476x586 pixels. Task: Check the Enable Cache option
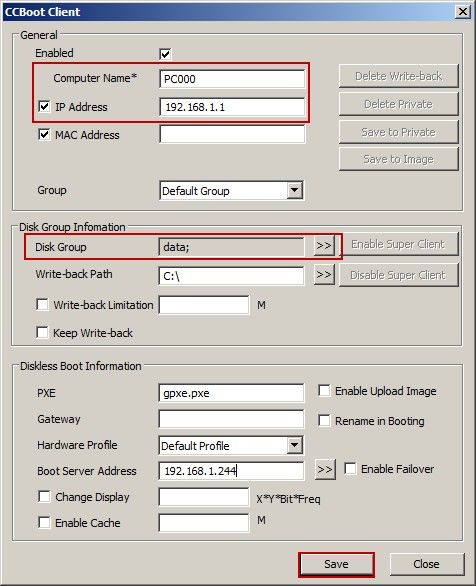coord(44,522)
